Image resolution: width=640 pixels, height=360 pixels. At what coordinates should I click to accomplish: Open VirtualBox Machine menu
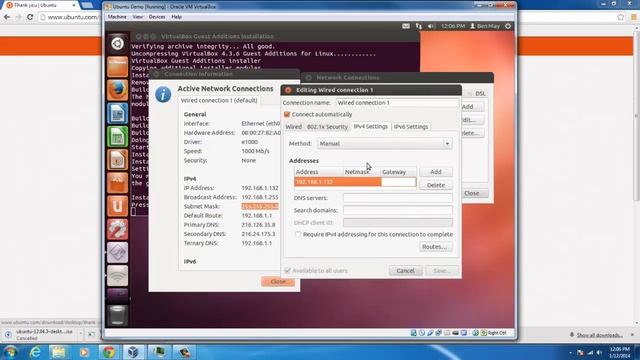coord(117,17)
